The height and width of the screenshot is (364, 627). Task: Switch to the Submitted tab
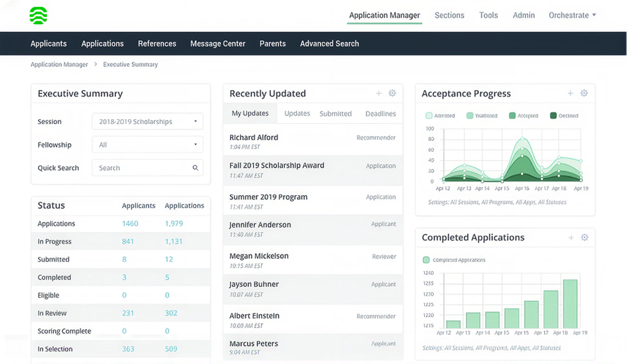[335, 114]
